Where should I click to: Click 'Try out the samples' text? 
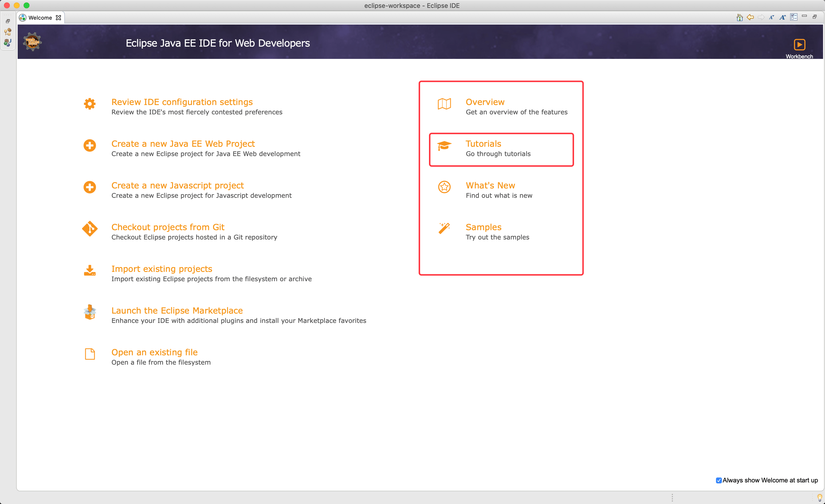coord(497,237)
